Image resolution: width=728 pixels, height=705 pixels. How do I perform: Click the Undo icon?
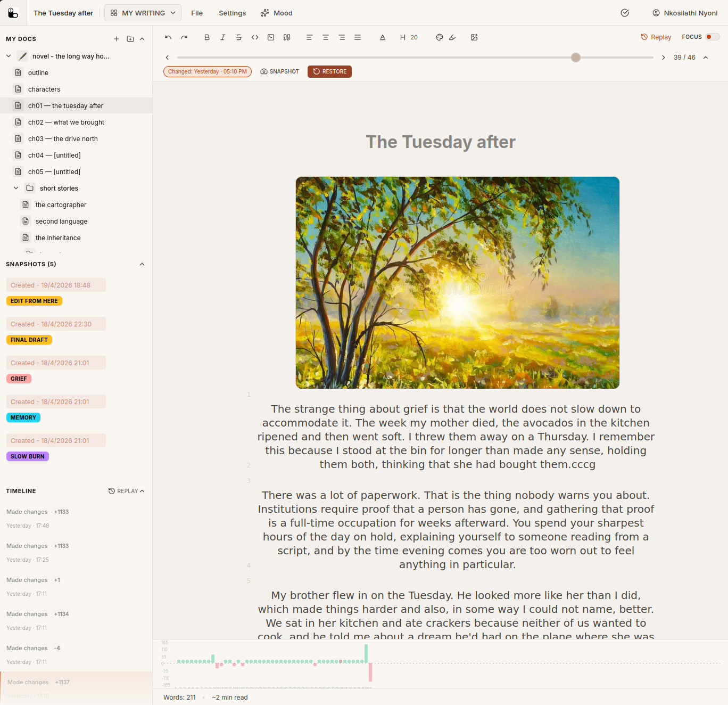168,37
